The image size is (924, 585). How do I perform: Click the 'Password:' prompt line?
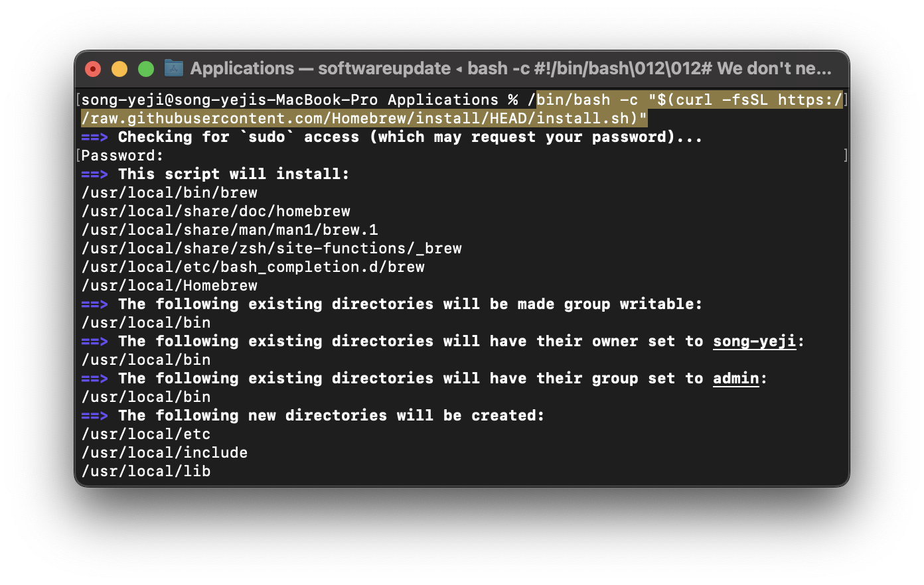click(123, 155)
